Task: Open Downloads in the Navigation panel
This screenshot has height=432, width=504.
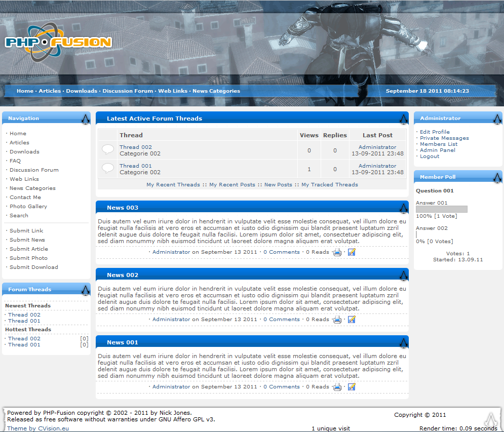Action: pyautogui.click(x=24, y=152)
